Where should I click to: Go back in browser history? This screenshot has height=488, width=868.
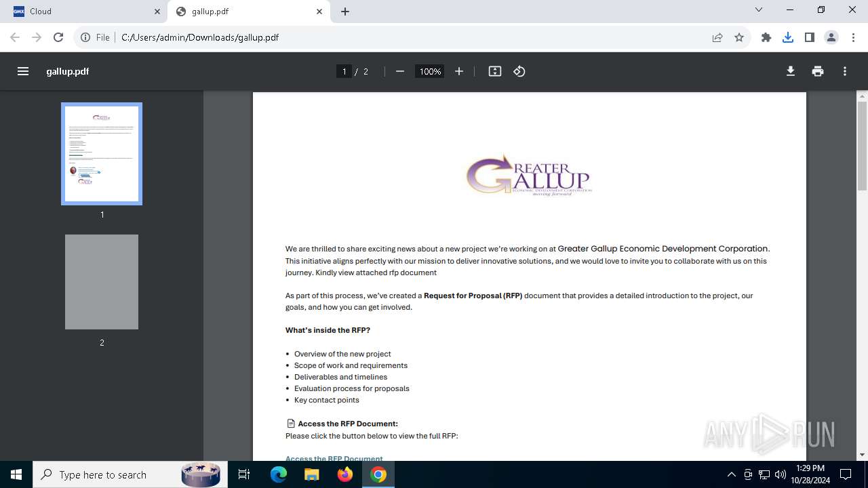(15, 37)
